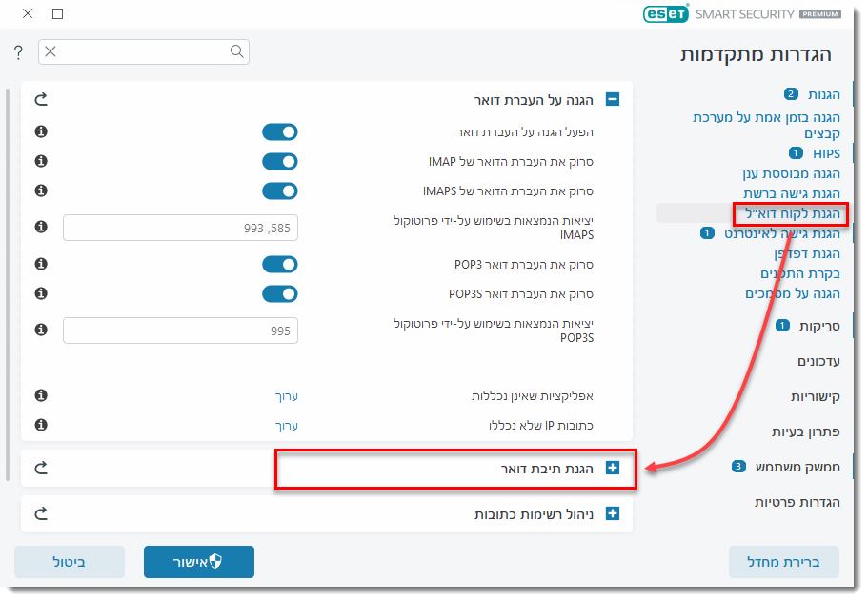Click POP3S ports field showing 995
Image resolution: width=868 pixels, height=601 pixels.
pos(180,331)
